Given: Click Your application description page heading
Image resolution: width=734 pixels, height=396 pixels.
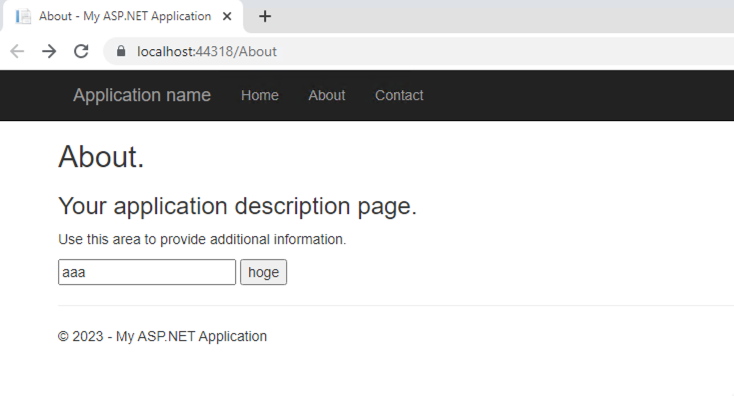Looking at the screenshot, I should tap(237, 206).
